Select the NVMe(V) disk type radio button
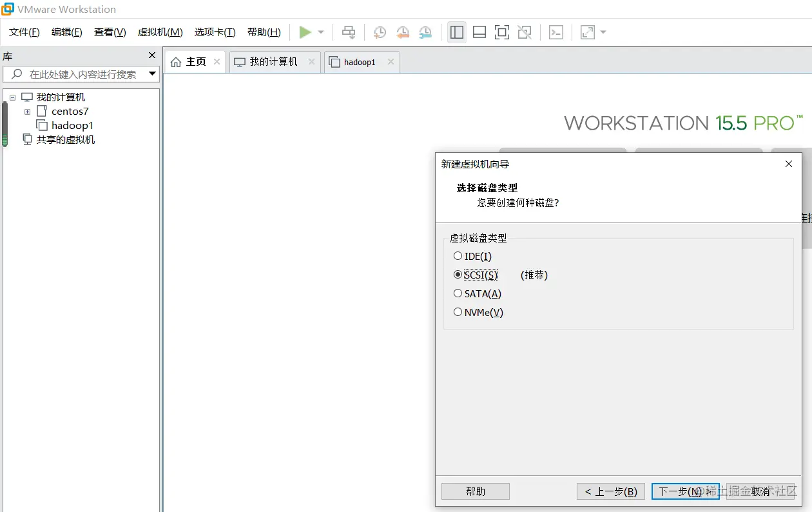The height and width of the screenshot is (512, 812). click(x=458, y=312)
